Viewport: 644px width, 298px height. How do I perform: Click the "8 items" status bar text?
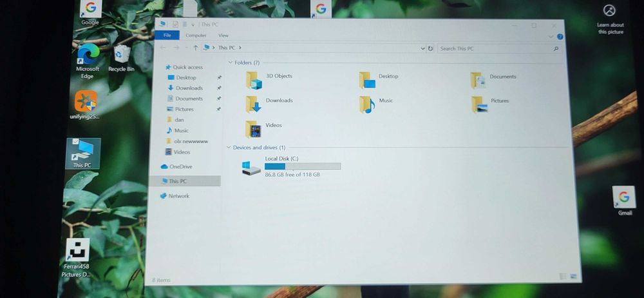pos(161,281)
